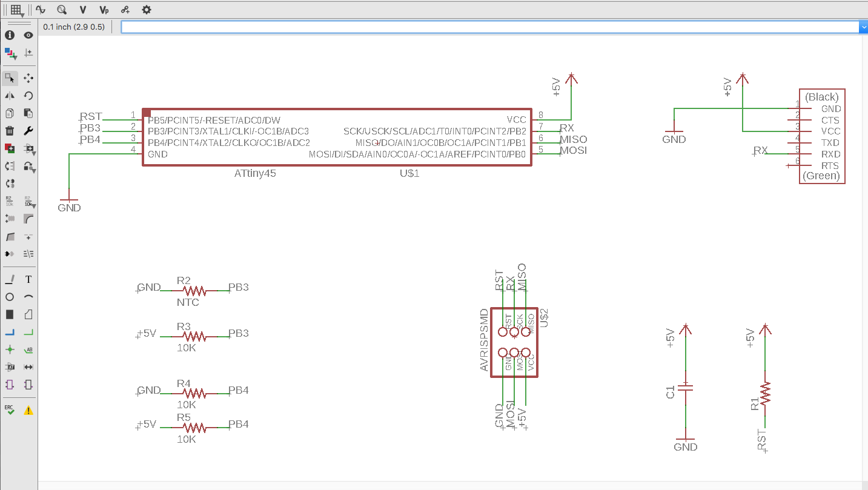Image resolution: width=868 pixels, height=490 pixels.
Task: Open simulation settings gear icon
Action: tap(146, 10)
